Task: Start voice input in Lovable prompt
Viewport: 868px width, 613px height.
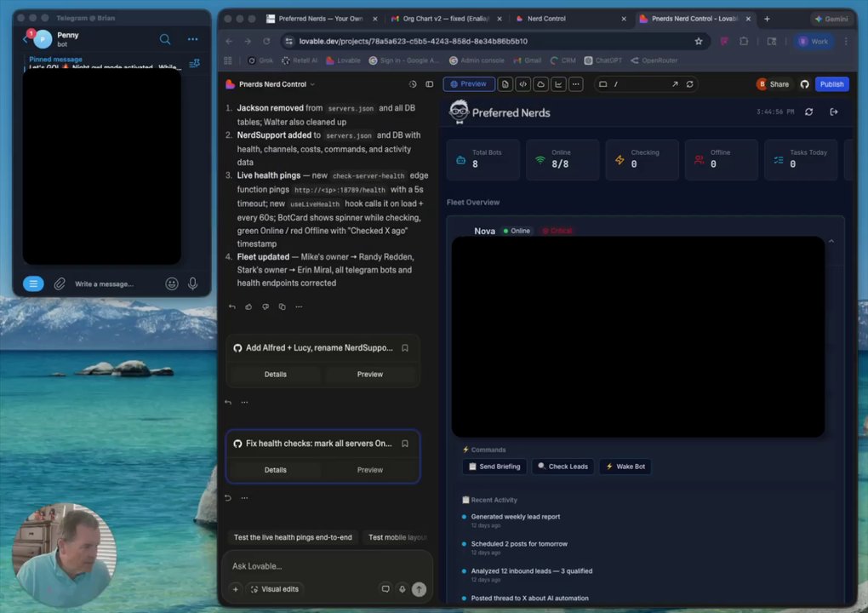Action: (x=403, y=590)
